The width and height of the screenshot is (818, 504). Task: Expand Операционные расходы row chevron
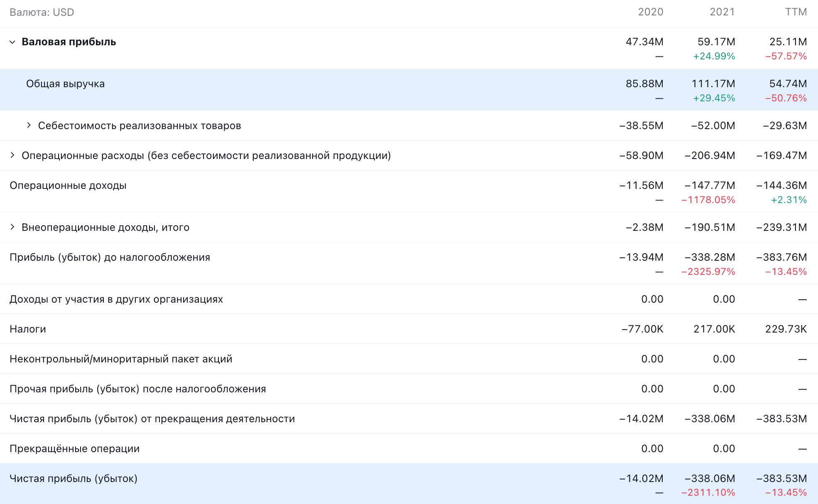[12, 155]
